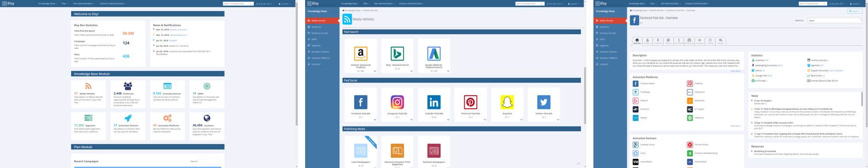Open the Twitter Paid Ads logo

544,102
